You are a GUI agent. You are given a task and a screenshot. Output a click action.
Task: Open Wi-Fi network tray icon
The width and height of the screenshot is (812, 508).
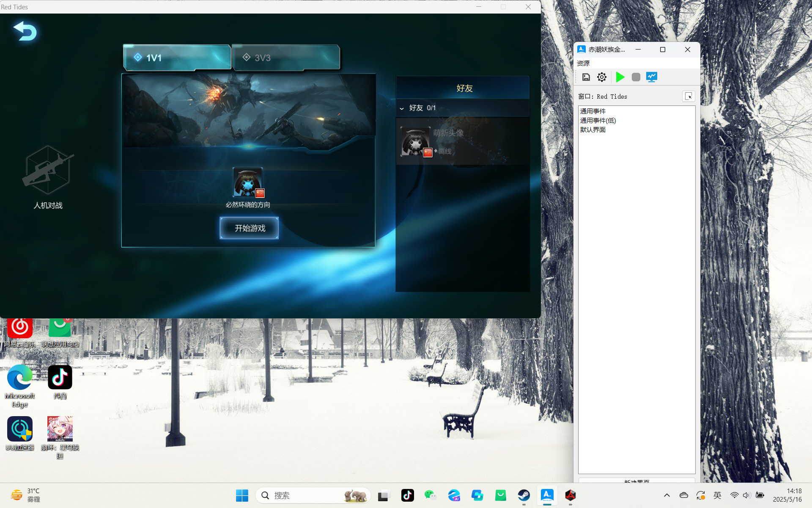pyautogui.click(x=735, y=495)
